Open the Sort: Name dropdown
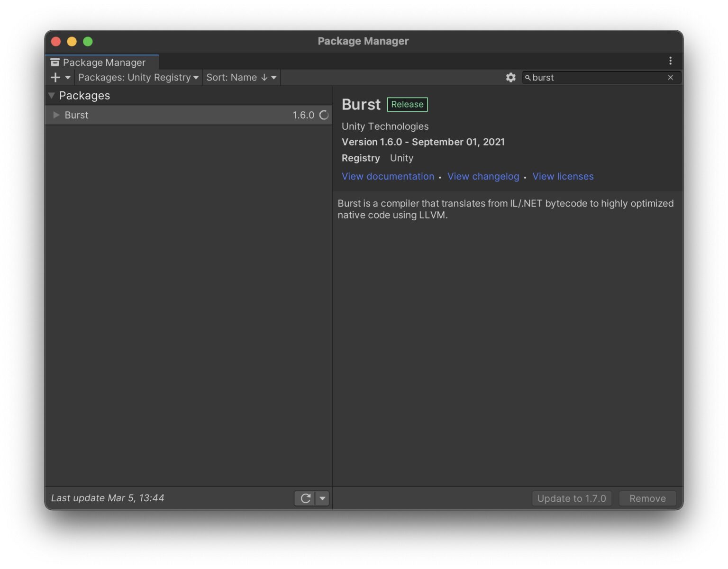 pyautogui.click(x=241, y=77)
